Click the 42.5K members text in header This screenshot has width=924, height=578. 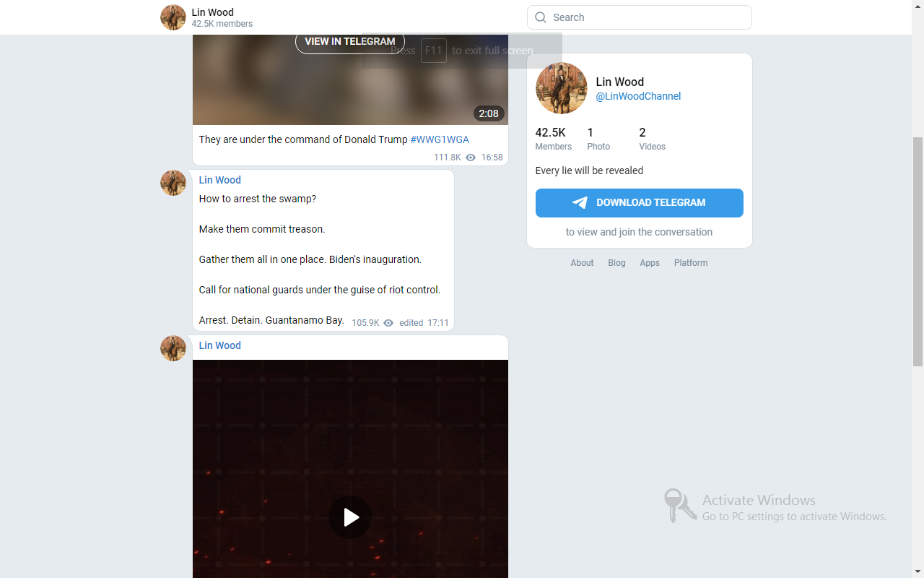tap(222, 24)
